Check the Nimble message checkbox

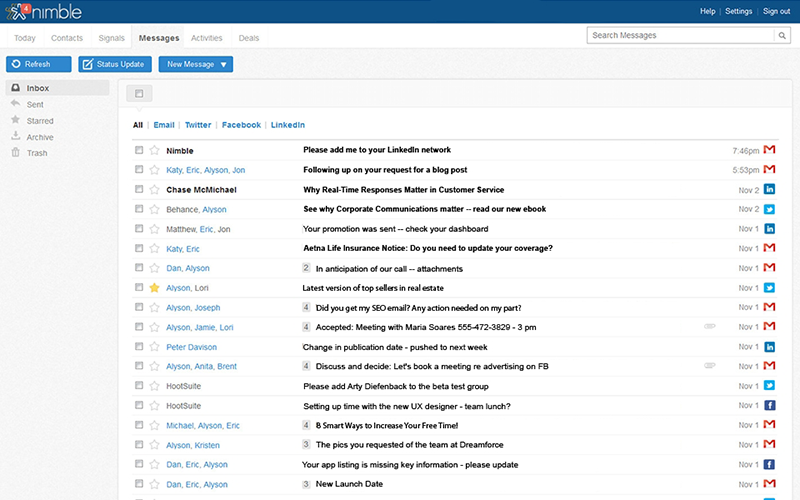point(139,150)
